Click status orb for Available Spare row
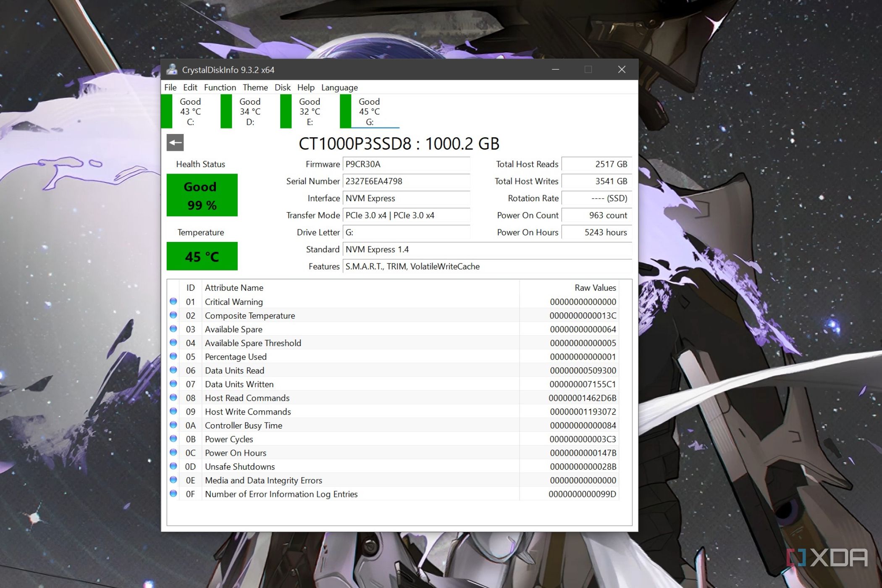This screenshot has width=882, height=588. (173, 329)
